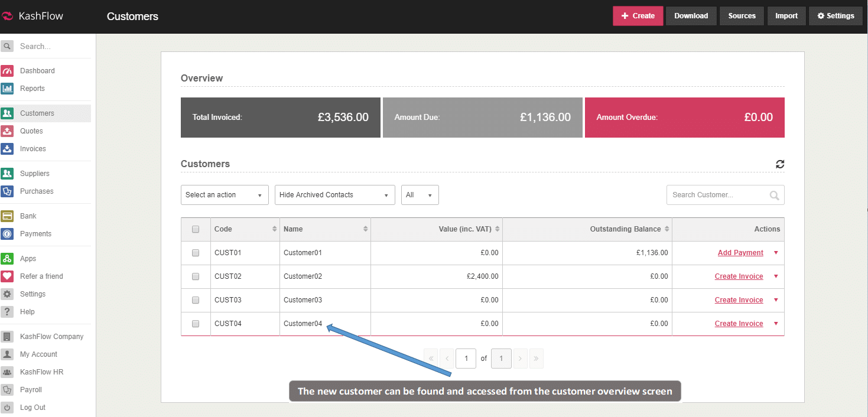Click the Quotes icon in sidebar
The height and width of the screenshot is (417, 868).
(x=7, y=131)
